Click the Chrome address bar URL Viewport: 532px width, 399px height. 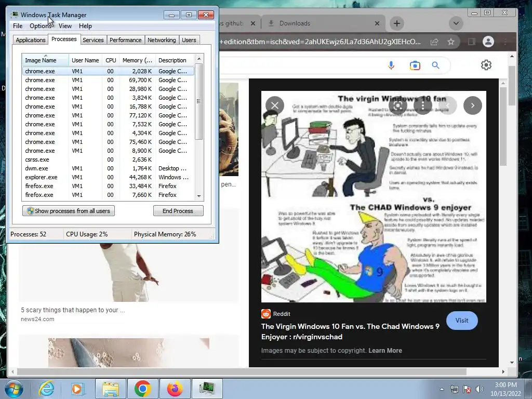point(320,42)
